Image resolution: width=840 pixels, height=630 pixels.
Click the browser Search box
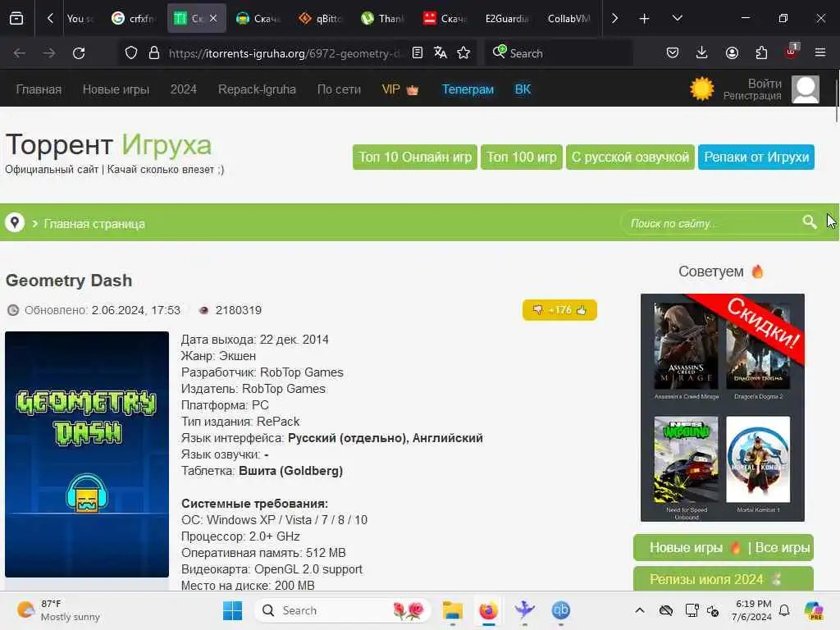[559, 53]
